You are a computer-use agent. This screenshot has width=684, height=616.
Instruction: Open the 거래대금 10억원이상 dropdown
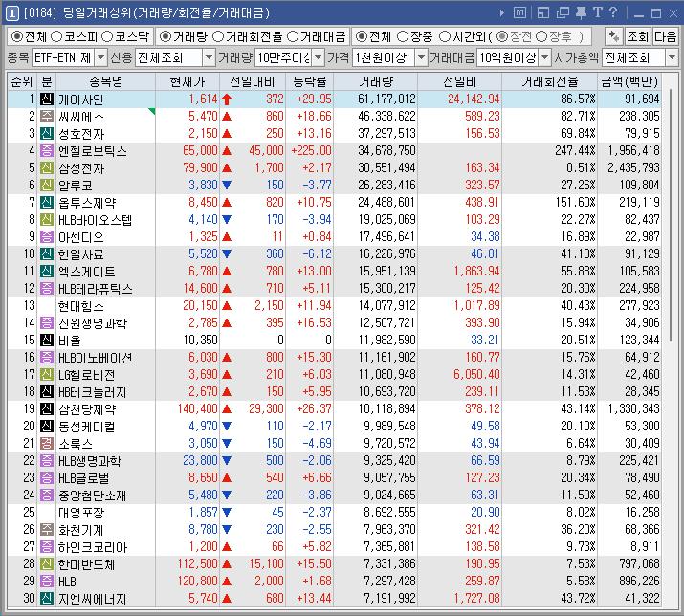tap(545, 57)
